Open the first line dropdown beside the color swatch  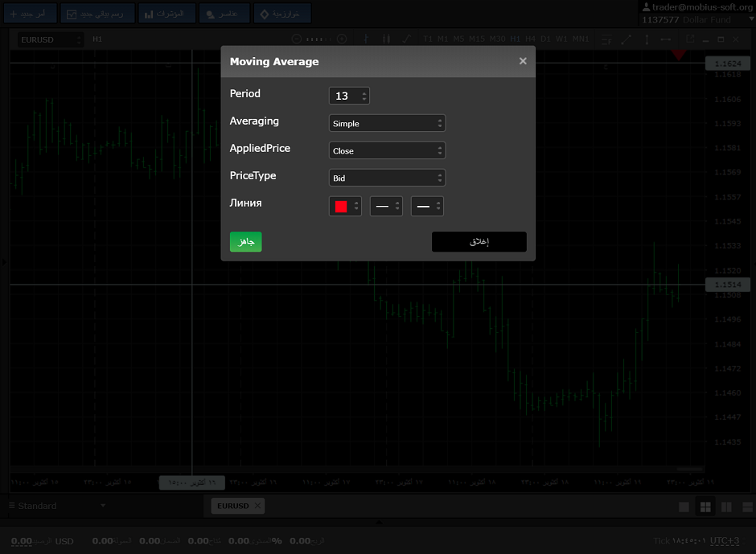pos(386,207)
